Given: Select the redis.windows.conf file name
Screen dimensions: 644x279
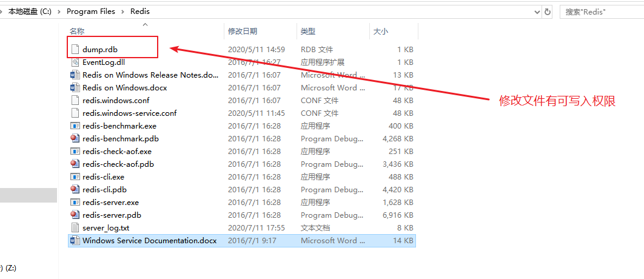Looking at the screenshot, I should coord(116,101).
